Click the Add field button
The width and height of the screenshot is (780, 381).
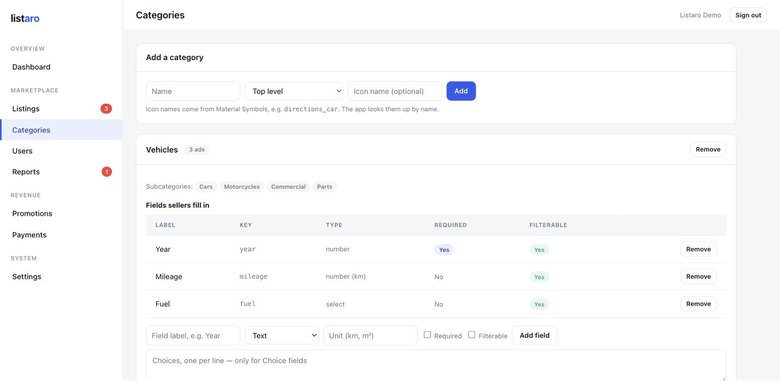535,335
